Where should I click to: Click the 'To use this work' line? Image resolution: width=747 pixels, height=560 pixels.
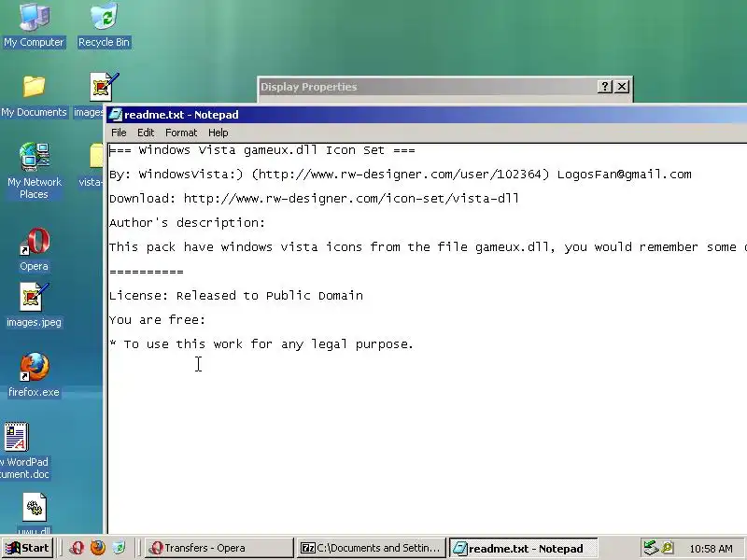pos(261,344)
